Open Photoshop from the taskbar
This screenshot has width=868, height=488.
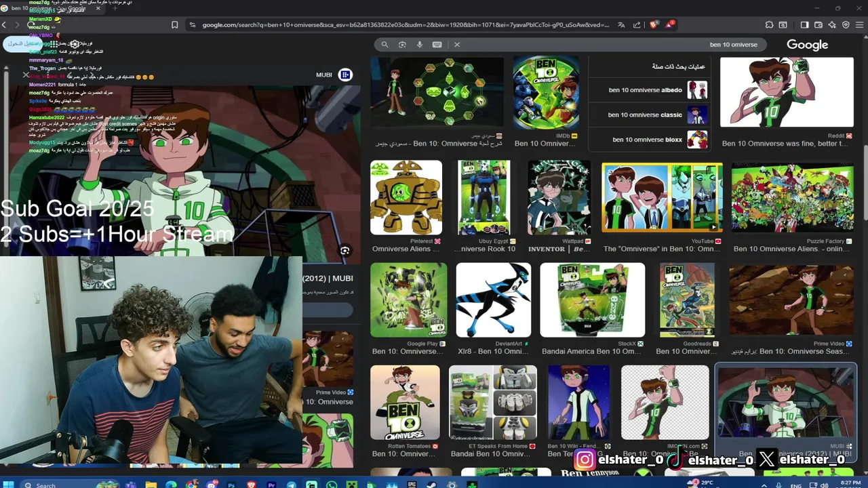tap(231, 485)
